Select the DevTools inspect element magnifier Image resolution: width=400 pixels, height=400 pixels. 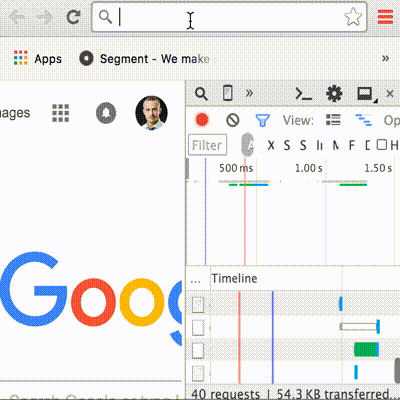coord(201,94)
